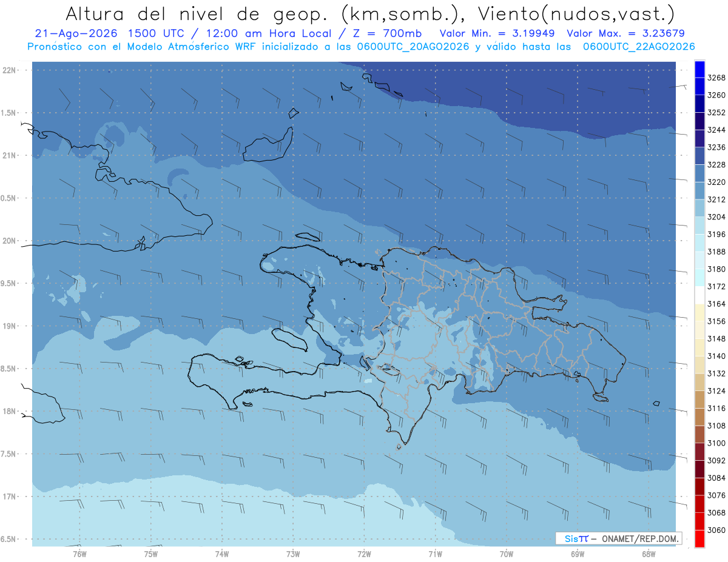
Task: Click the 22N latitude label
Action: pos(10,70)
